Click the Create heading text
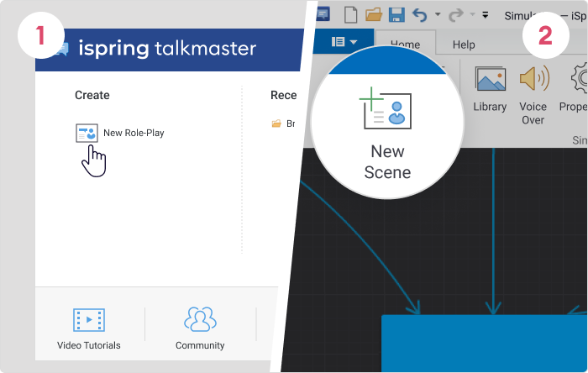This screenshot has width=588, height=373. (x=92, y=95)
